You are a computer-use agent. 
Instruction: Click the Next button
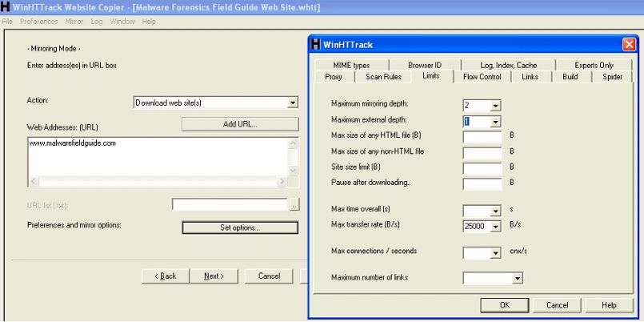[x=214, y=276]
